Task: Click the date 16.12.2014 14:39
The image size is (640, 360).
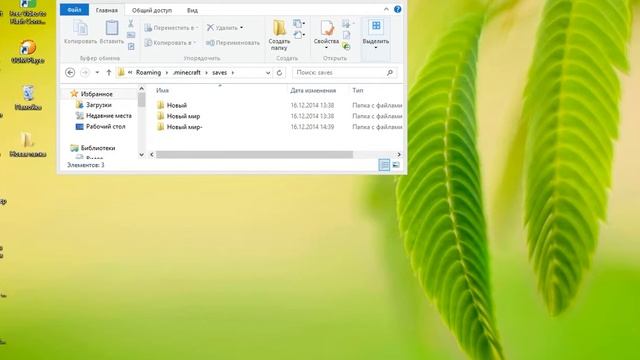Action: [312, 127]
